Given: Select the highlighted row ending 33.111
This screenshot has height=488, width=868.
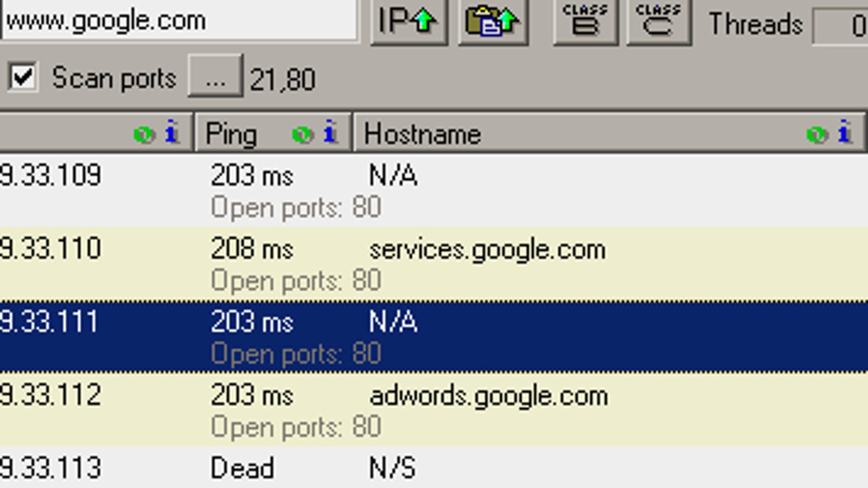Looking at the screenshot, I should (x=434, y=337).
